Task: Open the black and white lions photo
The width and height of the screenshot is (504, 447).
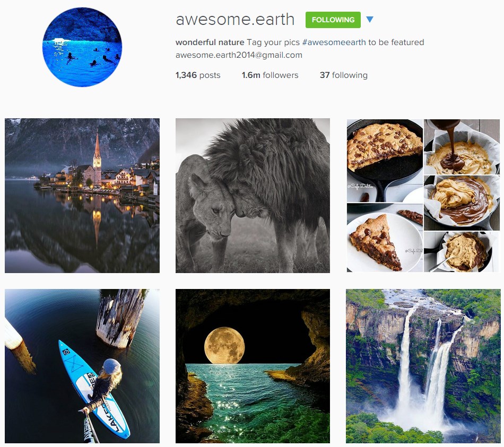Action: tap(253, 196)
